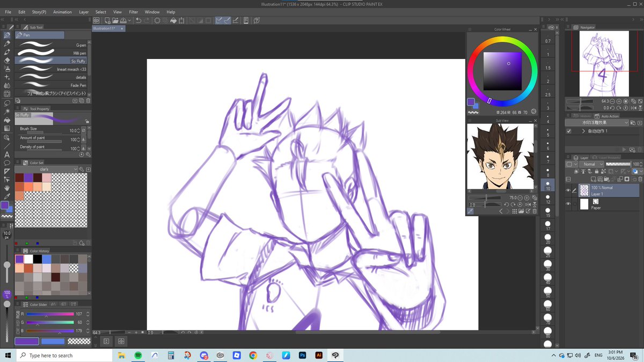Choose the Fade Pen sub tool

52,85
